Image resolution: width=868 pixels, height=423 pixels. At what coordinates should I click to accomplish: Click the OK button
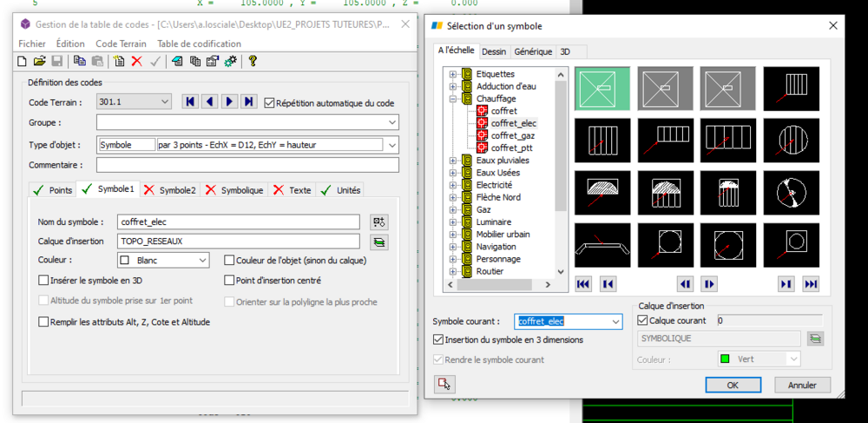point(733,385)
